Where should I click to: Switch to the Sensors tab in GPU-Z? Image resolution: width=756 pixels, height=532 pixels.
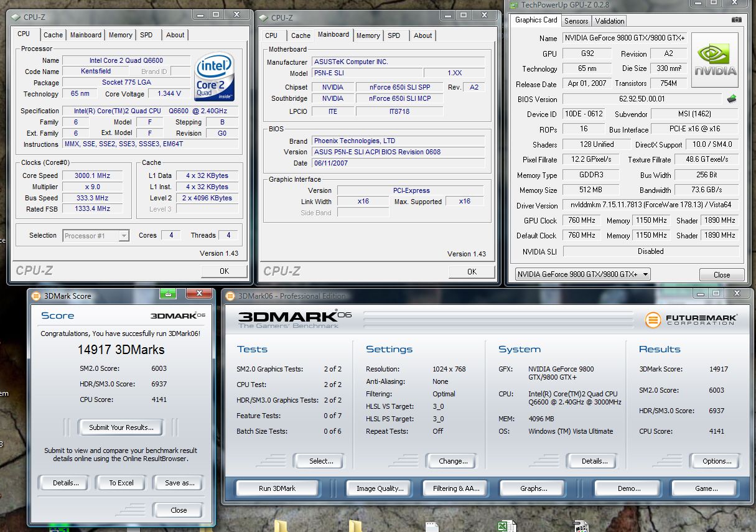tap(576, 21)
